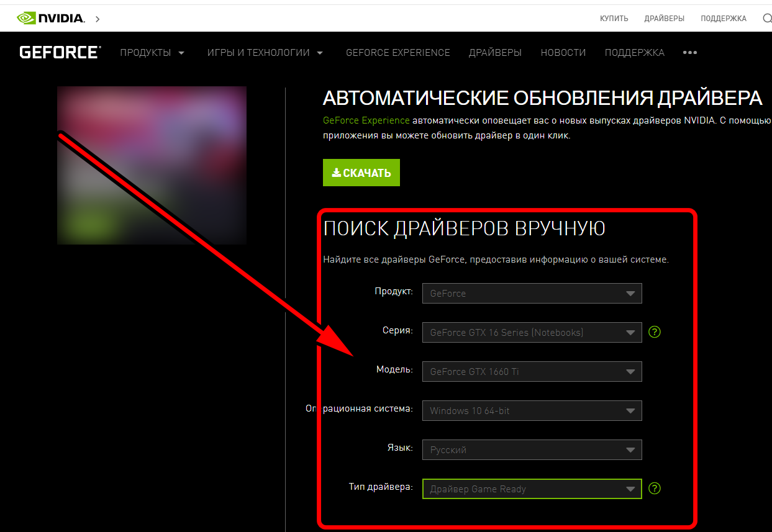Click the NVIDIA logo in header
This screenshot has height=532, width=772.
pos(51,18)
